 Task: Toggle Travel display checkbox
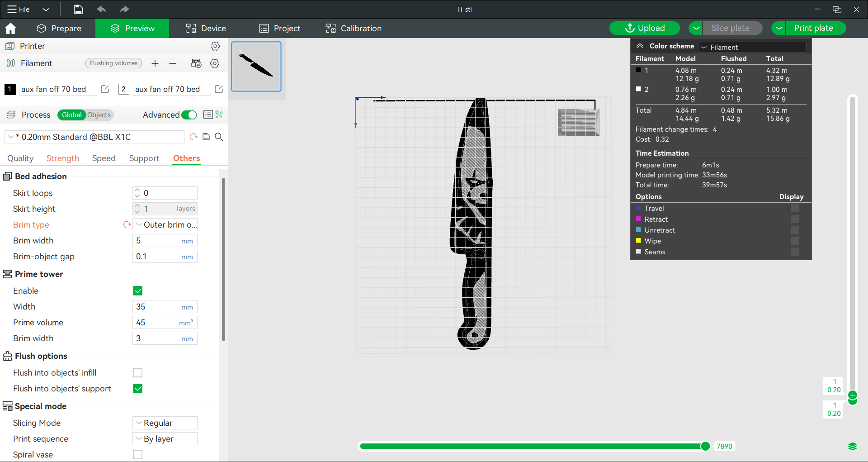795,209
